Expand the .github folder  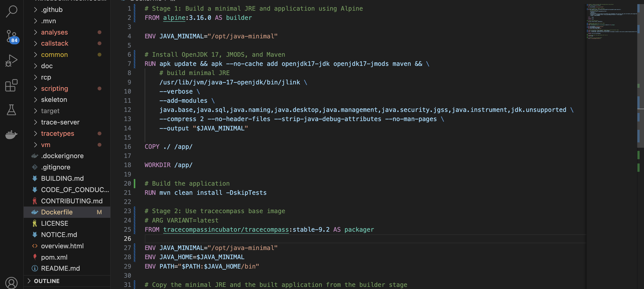52,10
